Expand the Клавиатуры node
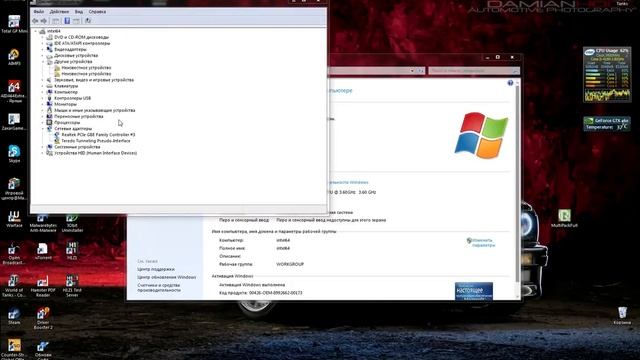The height and width of the screenshot is (360, 640). coord(43,86)
